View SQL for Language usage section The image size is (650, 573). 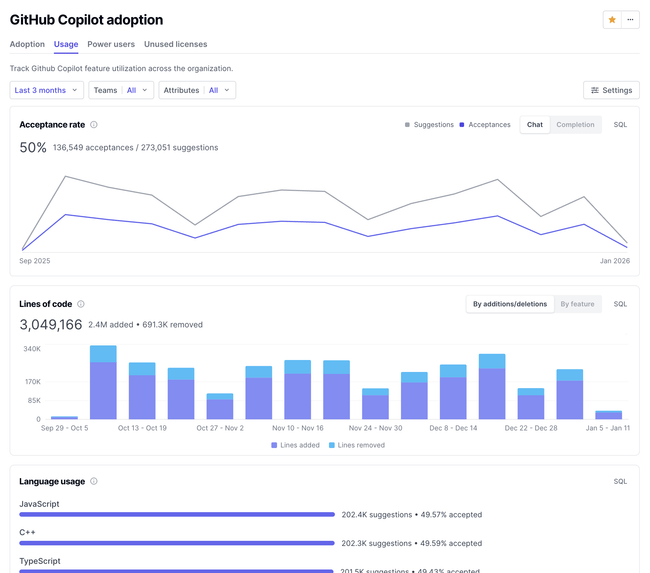coord(620,481)
